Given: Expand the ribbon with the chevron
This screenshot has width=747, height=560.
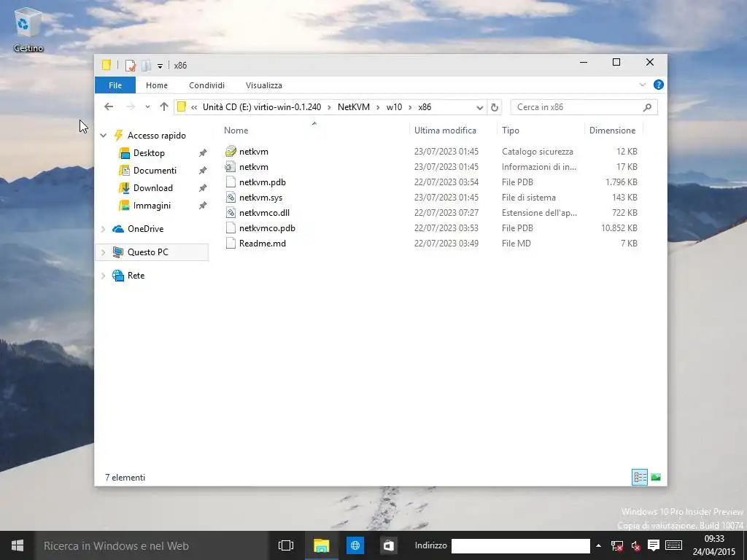Looking at the screenshot, I should coord(643,85).
